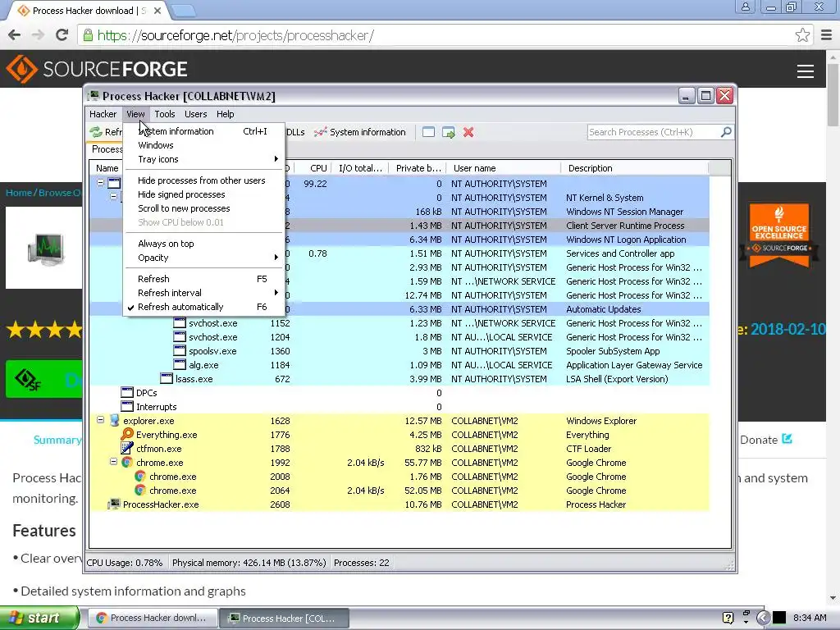Select the svchost.exe row with PID 1204
840x630 pixels.
coord(399,337)
